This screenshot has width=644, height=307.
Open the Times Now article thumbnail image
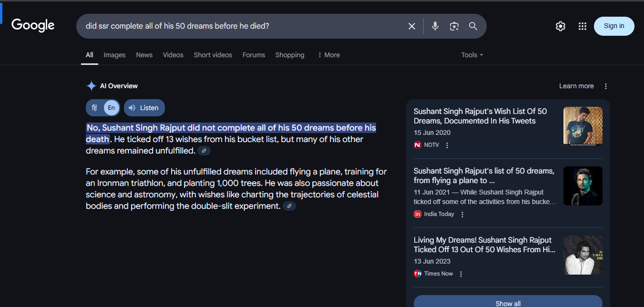[583, 255]
